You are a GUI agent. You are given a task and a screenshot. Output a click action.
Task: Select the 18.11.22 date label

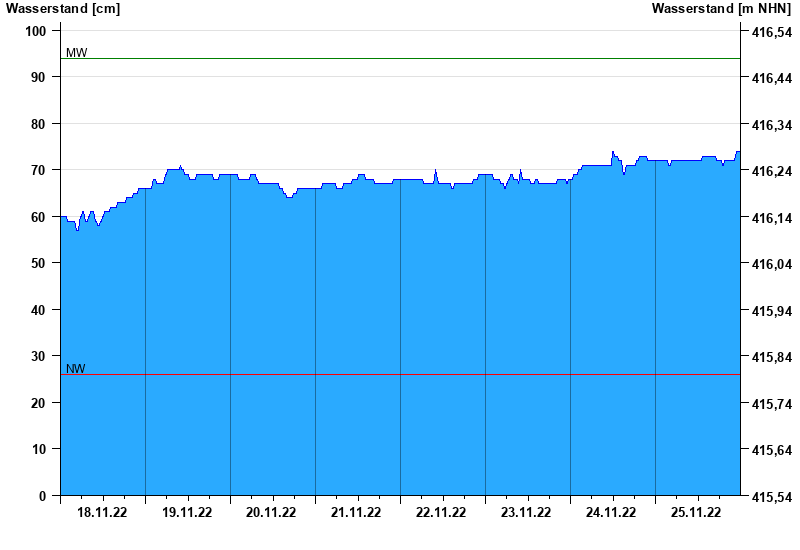click(102, 513)
